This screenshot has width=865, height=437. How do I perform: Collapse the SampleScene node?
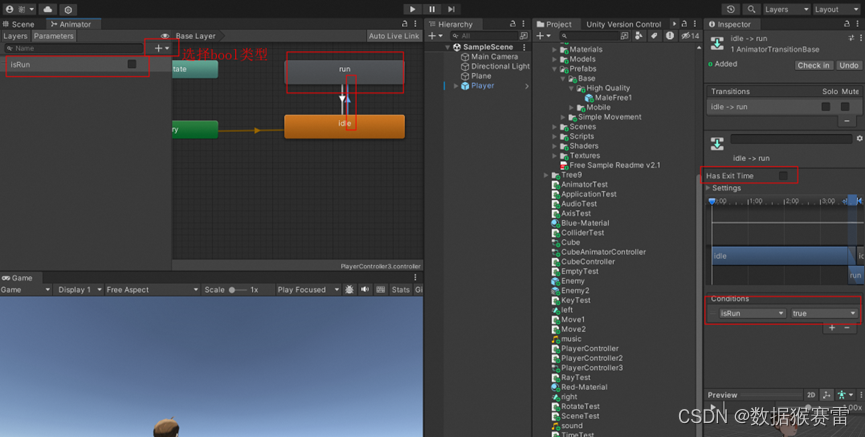(447, 47)
